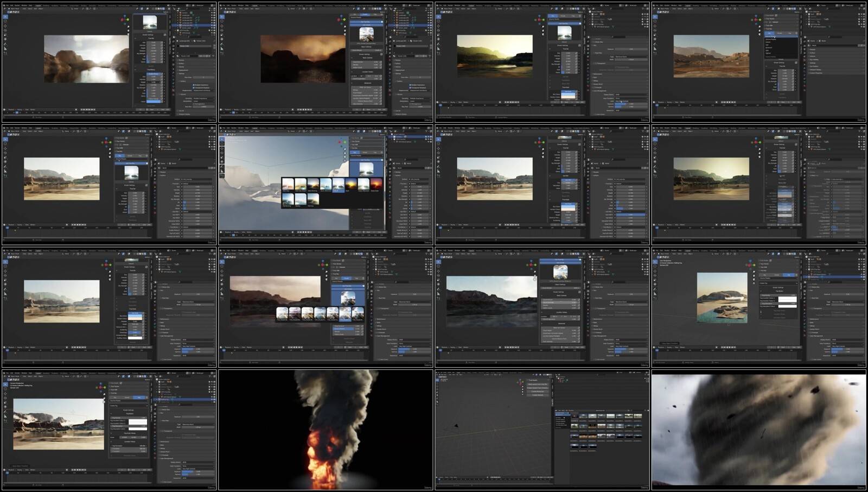
Task: Choose the Annotate tool in cloud-preset popup frame
Action: (x=222, y=289)
